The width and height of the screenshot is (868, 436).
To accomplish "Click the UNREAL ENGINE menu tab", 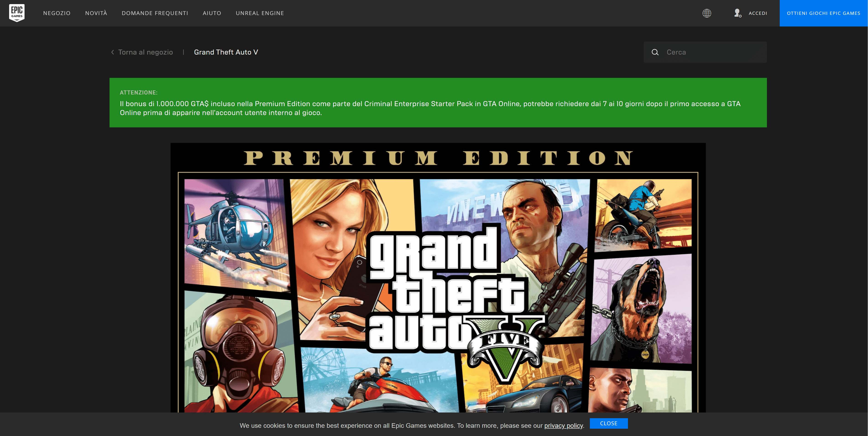I will (259, 13).
